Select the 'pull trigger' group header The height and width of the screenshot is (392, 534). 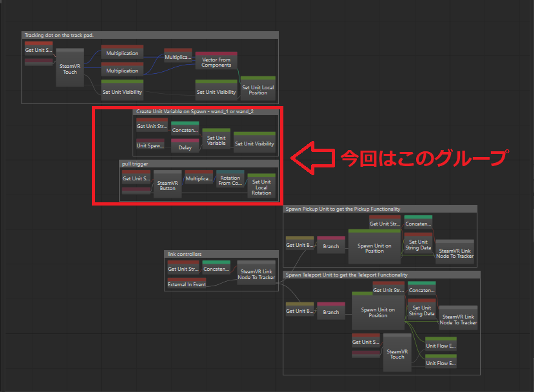coord(199,164)
